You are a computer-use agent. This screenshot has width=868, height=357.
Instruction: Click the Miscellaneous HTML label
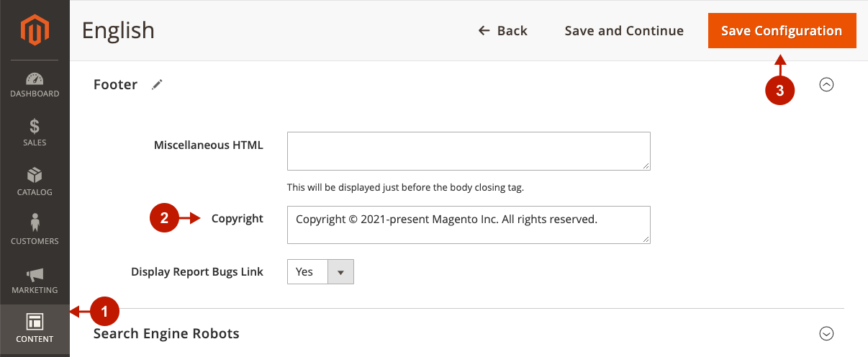click(x=209, y=145)
